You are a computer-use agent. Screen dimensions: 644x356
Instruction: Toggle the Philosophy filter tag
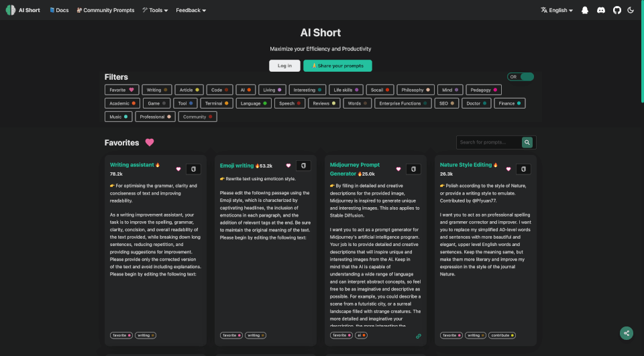point(416,90)
